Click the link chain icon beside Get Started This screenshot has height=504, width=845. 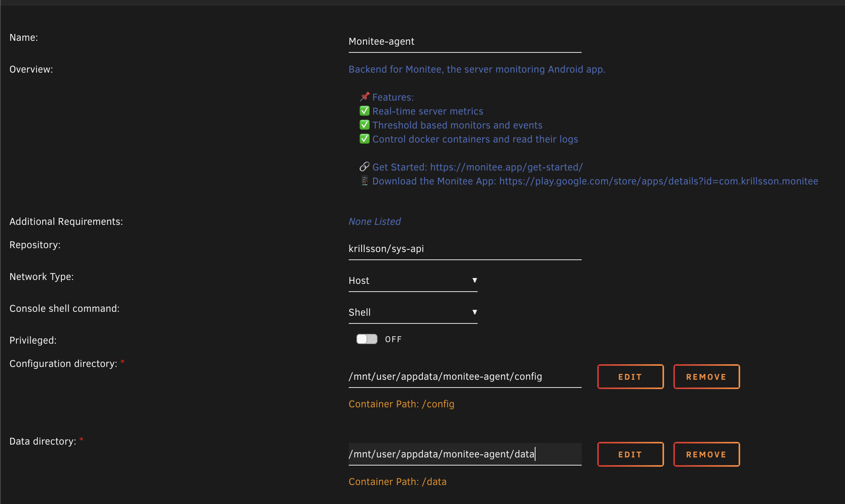coord(364,167)
